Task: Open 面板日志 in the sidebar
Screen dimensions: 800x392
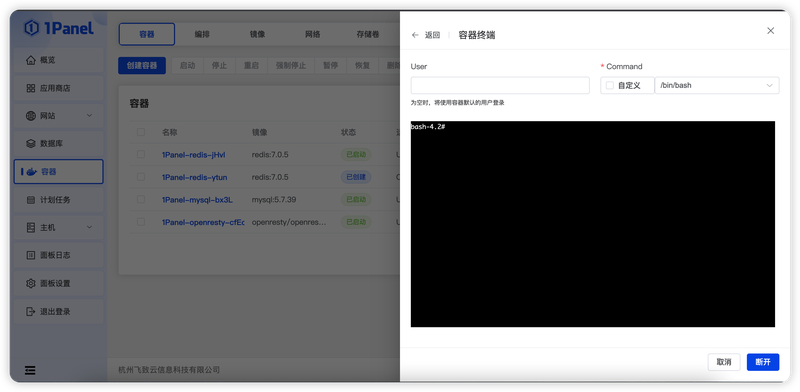Action: (59, 255)
